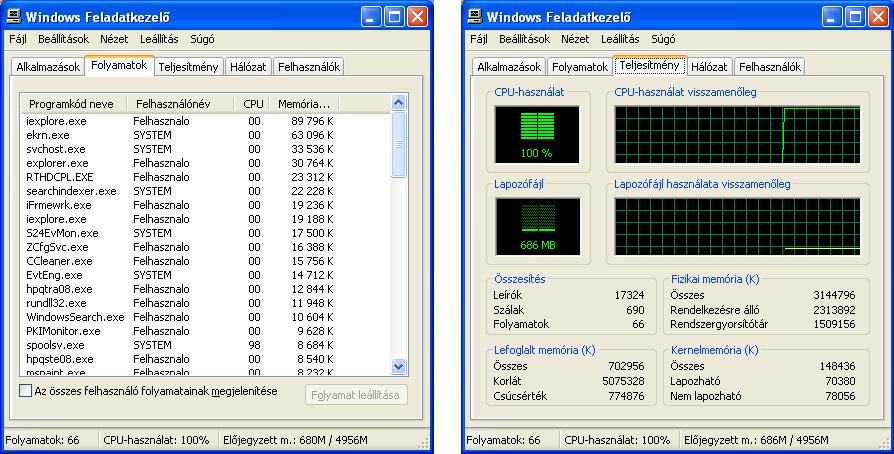Open Fájl menu in the left window
Viewport: 894px width, 454px height.
(x=18, y=39)
